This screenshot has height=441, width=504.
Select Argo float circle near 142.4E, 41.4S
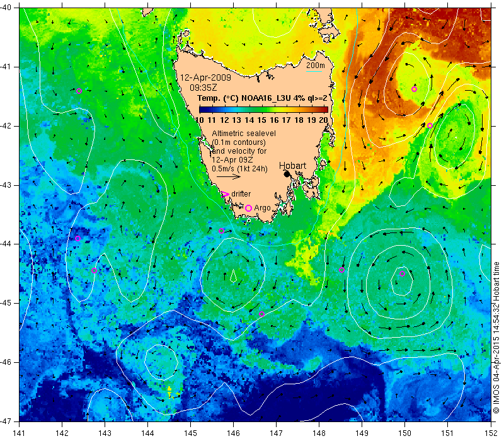(79, 91)
